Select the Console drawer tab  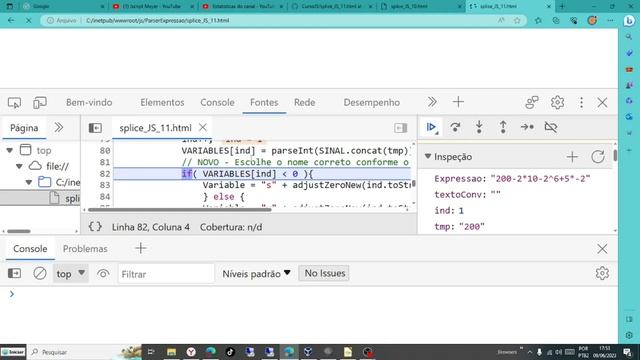click(30, 249)
